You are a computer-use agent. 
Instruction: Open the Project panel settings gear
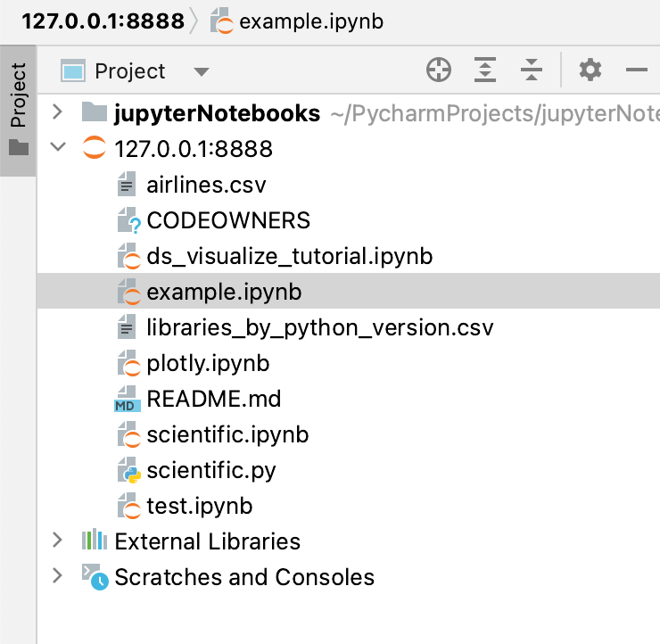tap(590, 70)
